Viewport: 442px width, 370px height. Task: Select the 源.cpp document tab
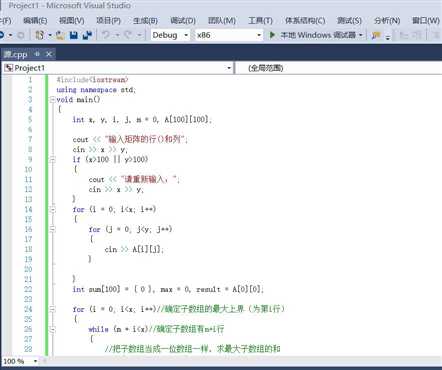(x=16, y=54)
